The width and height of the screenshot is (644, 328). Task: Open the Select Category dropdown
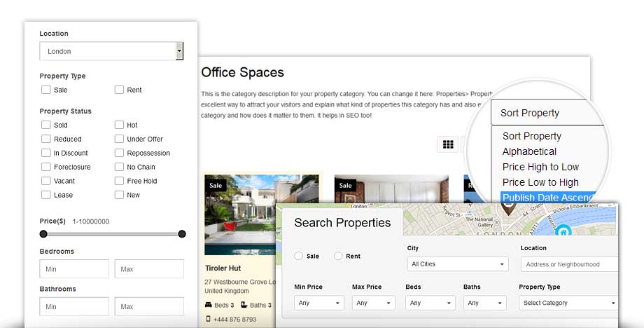568,303
